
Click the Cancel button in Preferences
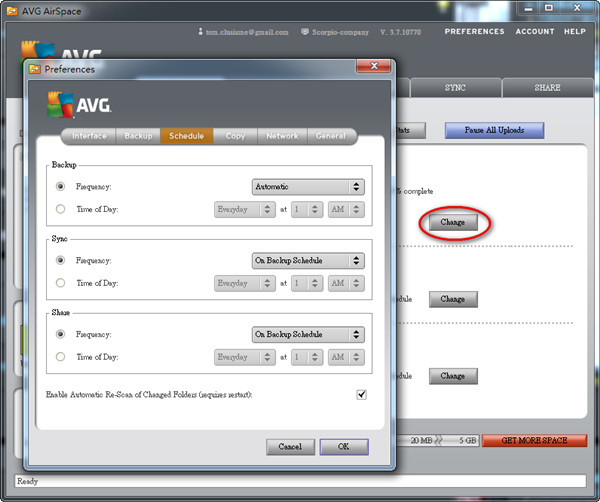290,447
